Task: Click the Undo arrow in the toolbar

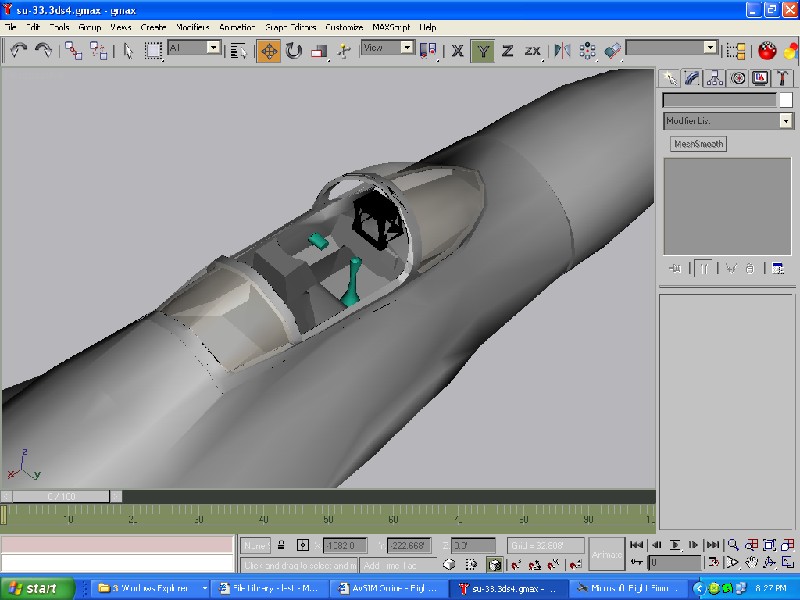Action: (18, 50)
